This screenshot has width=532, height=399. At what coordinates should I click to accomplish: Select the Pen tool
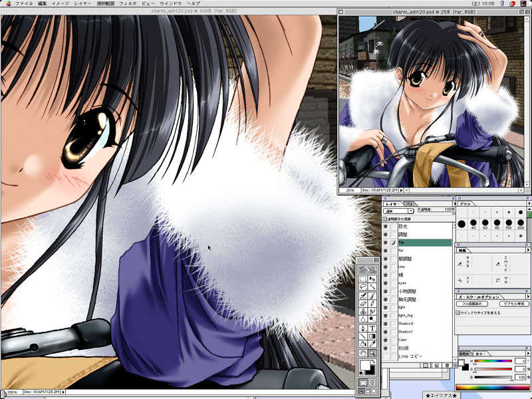363,329
